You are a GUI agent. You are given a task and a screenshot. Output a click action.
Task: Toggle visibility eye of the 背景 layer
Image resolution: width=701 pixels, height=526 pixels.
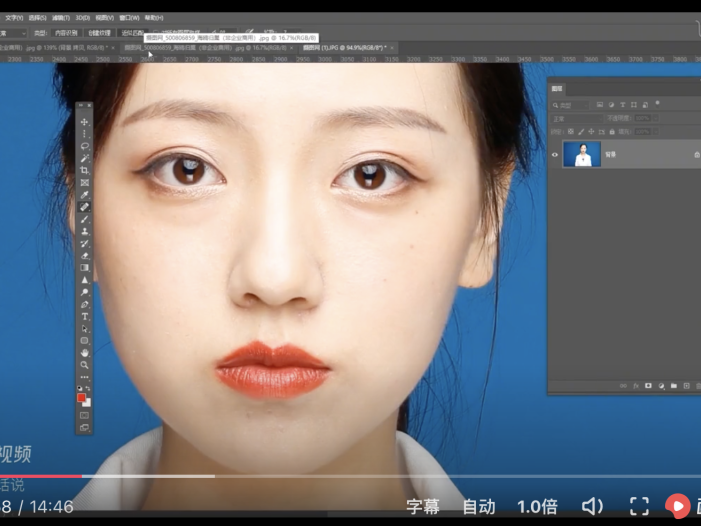point(555,155)
